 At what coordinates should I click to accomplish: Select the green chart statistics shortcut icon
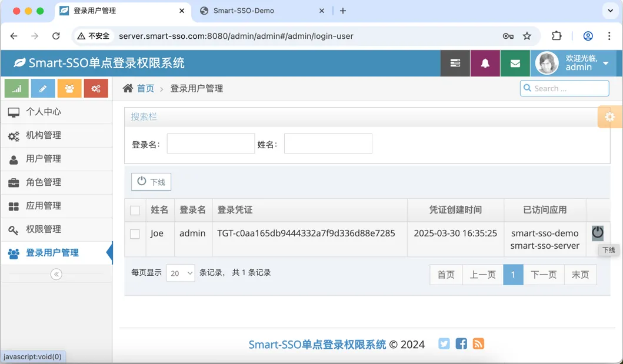pyautogui.click(x=16, y=88)
